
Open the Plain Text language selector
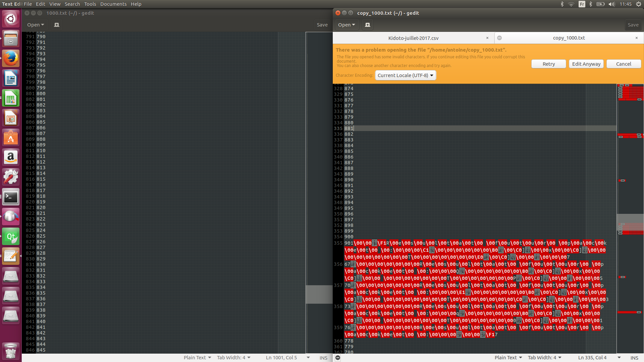[x=507, y=357]
